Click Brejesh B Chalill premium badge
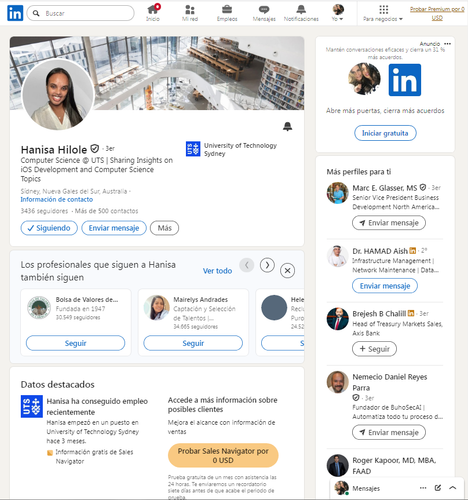The image size is (468, 500). point(411,313)
